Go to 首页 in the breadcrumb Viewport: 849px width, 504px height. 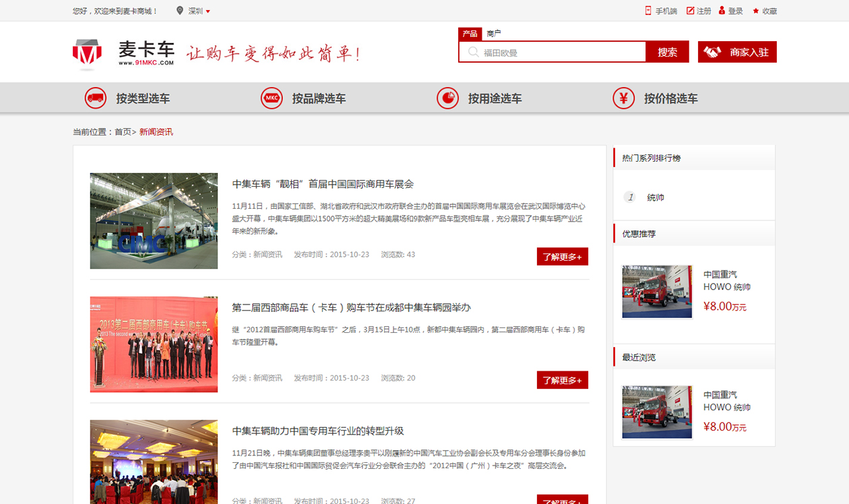click(123, 132)
